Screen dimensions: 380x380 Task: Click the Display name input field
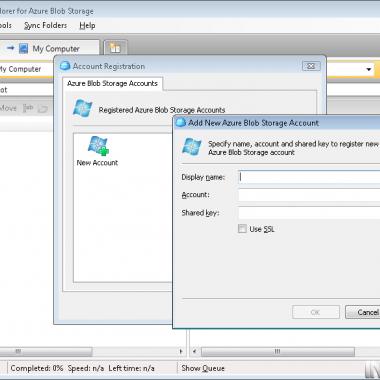309,177
